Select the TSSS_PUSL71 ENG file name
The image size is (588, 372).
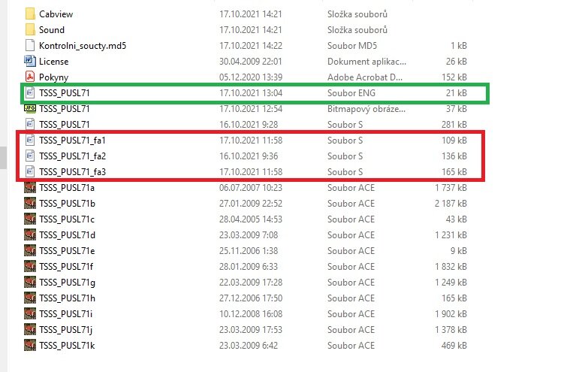(64, 93)
